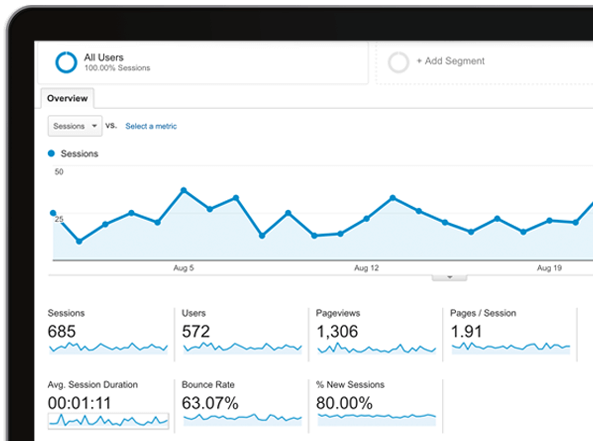This screenshot has height=441, width=593.
Task: Click the Aug 5 axis label
Action: coord(183,268)
